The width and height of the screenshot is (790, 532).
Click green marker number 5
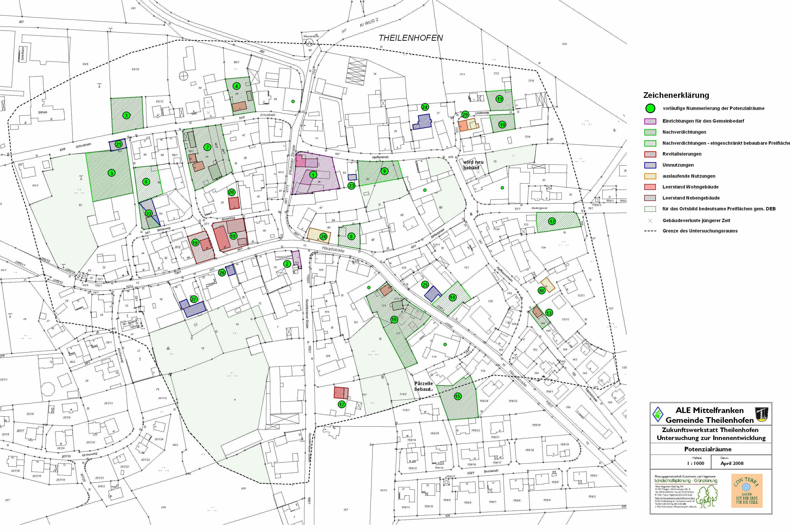[111, 173]
